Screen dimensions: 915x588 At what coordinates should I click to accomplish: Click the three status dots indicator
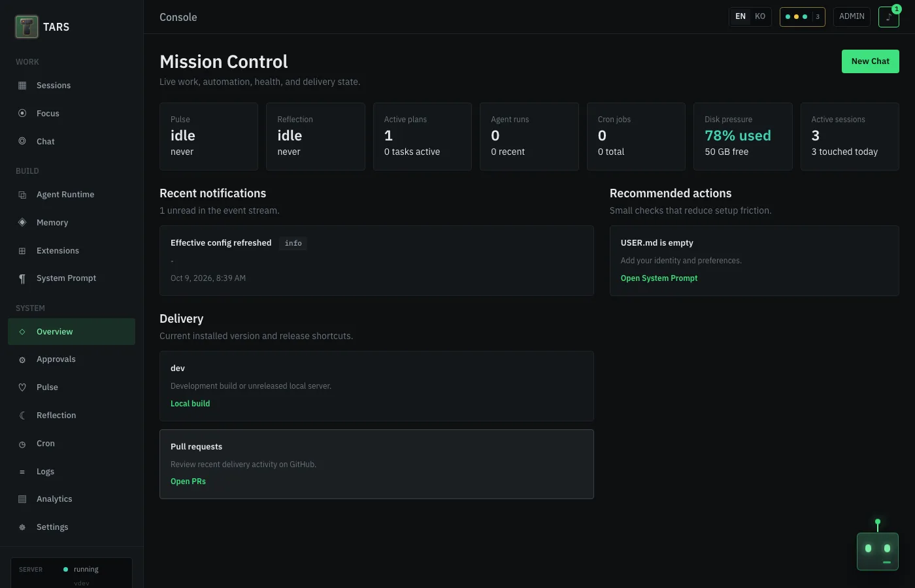point(796,17)
